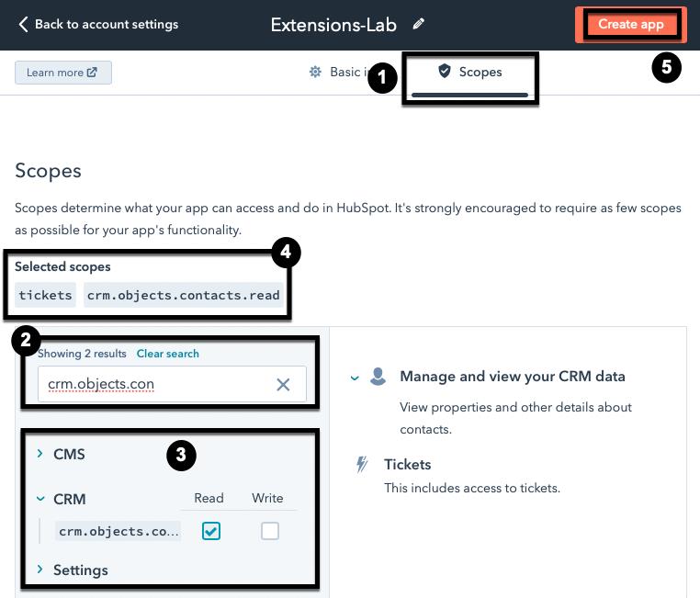
Task: Click the crm.objects.co... scope name
Action: pos(119,531)
